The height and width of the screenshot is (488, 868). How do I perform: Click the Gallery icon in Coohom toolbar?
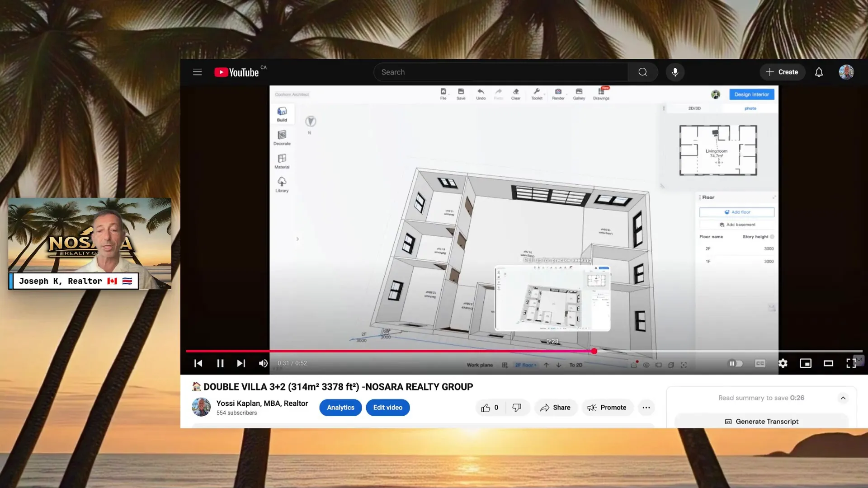pos(579,94)
